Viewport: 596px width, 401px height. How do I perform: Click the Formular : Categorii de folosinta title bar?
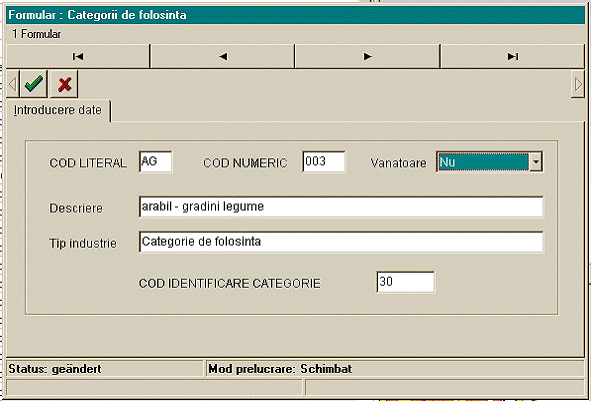(x=295, y=15)
